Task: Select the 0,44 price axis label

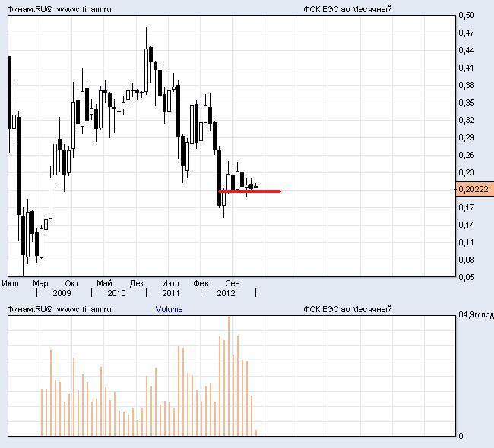Action: [x=467, y=50]
